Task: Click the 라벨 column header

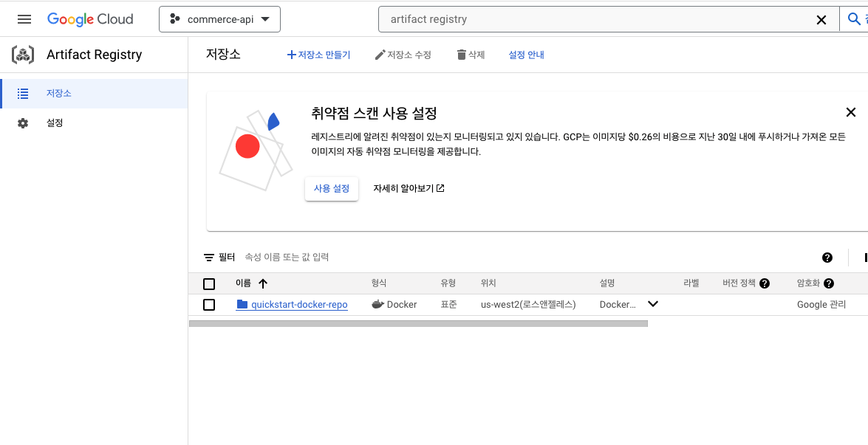Action: pos(691,283)
